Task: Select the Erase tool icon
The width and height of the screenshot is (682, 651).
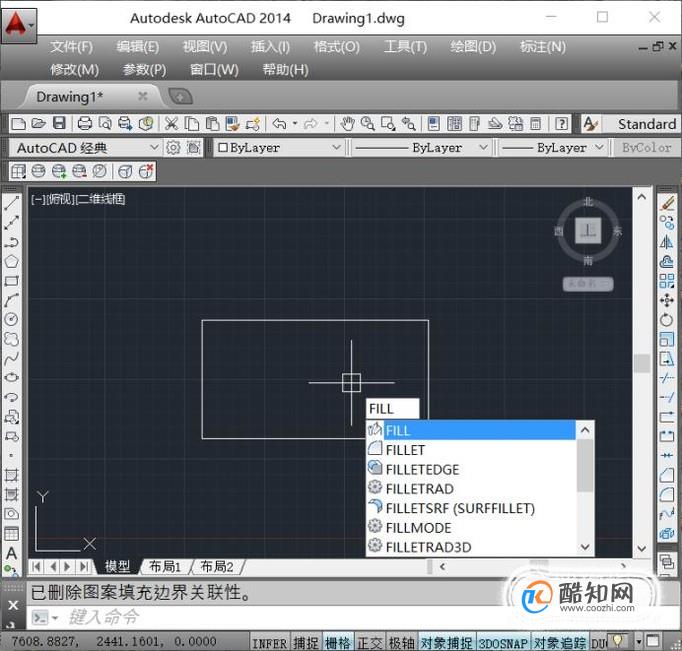Action: [667, 203]
